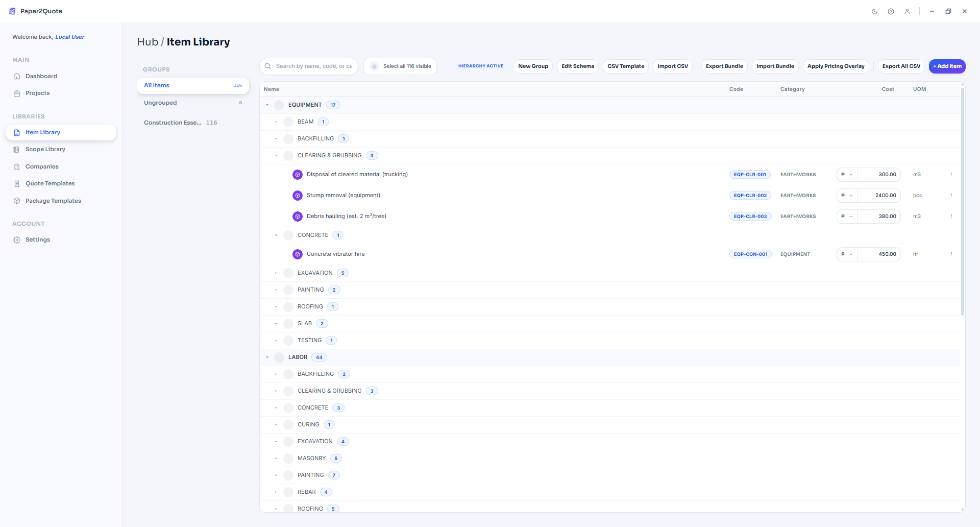The width and height of the screenshot is (980, 527).
Task: Open price type dropdown for Stump removal
Action: (847, 196)
